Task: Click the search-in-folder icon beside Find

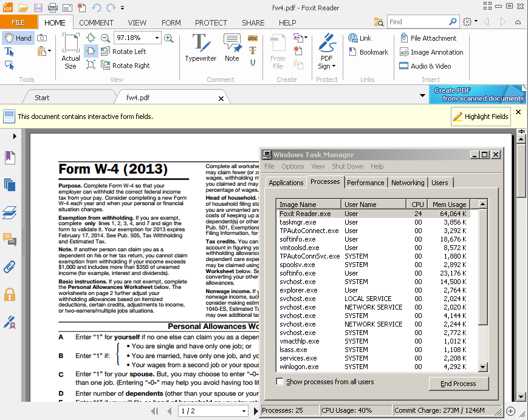Action: [x=379, y=22]
